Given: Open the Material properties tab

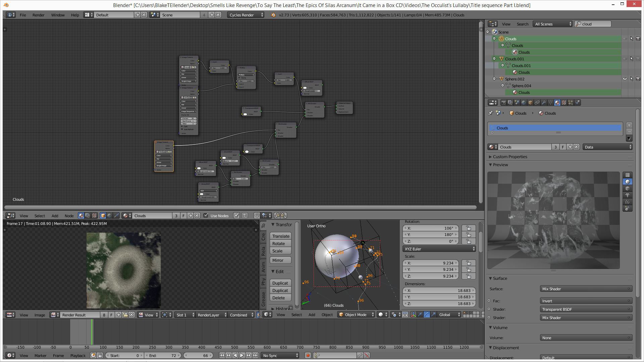Looking at the screenshot, I should tap(557, 103).
